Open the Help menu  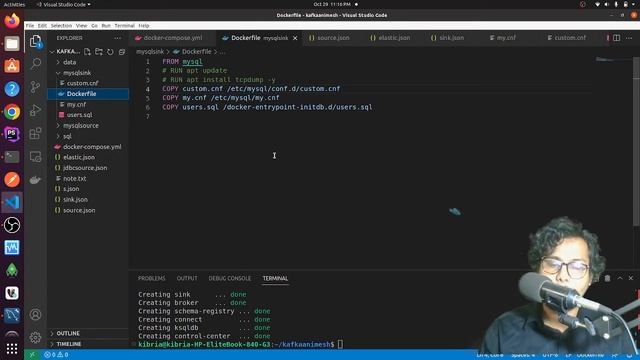[x=144, y=25]
